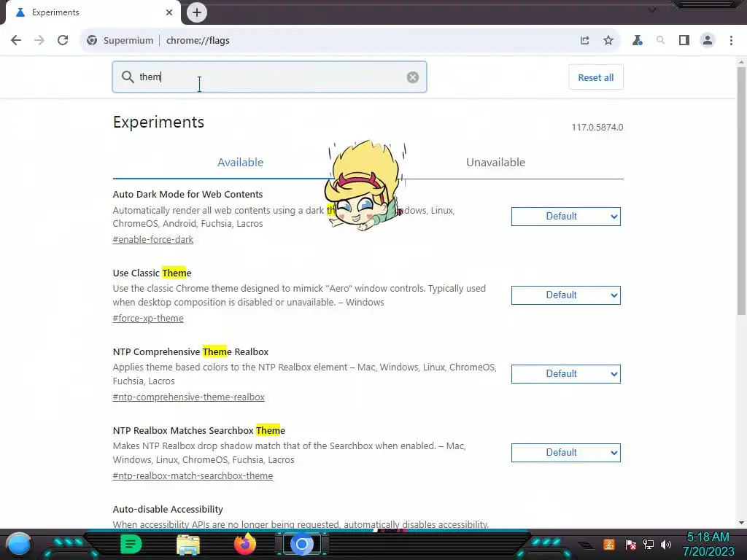
Task: Open Auto Dark Mode Default dropdown
Action: [566, 217]
